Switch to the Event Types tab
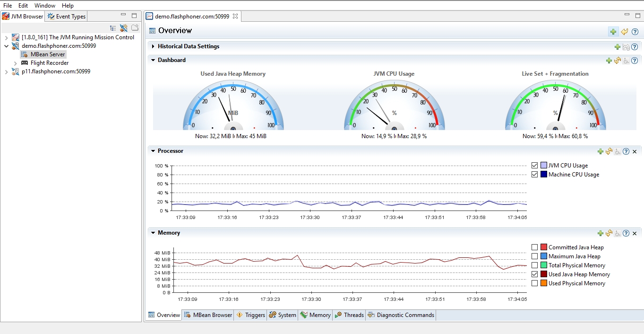Viewport: 644px width, 334px height. pos(67,17)
